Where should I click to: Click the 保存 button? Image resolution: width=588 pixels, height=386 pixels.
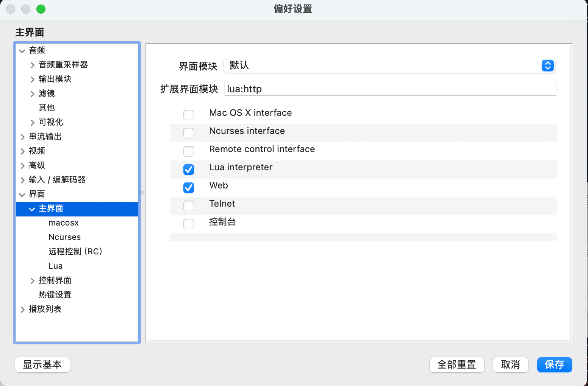(x=554, y=365)
